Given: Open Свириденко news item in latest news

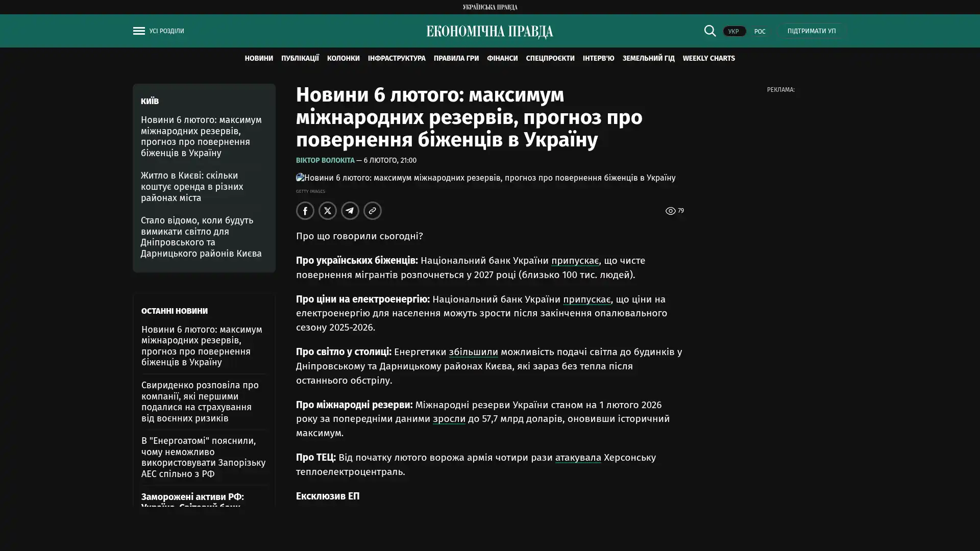Looking at the screenshot, I should click(x=200, y=402).
